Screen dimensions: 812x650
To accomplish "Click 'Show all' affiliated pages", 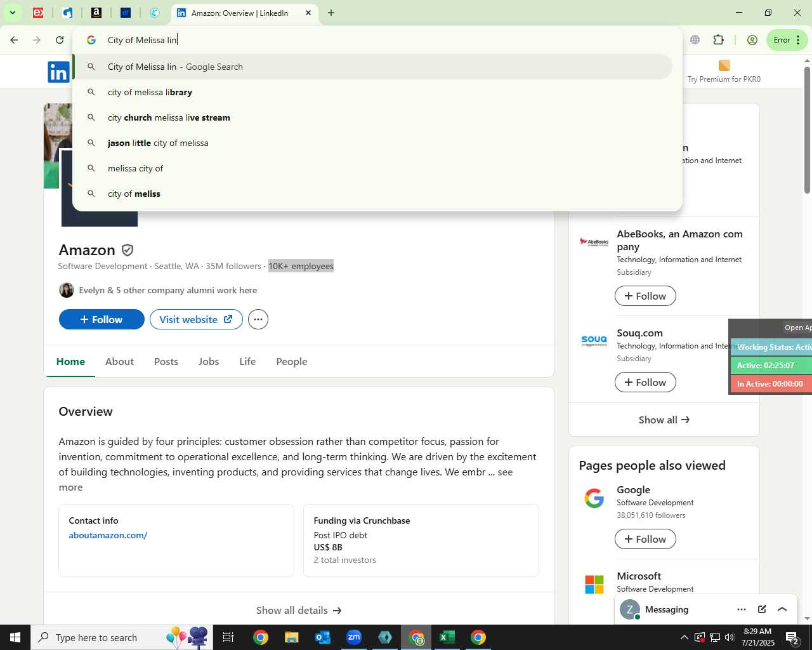I will coord(664,420).
